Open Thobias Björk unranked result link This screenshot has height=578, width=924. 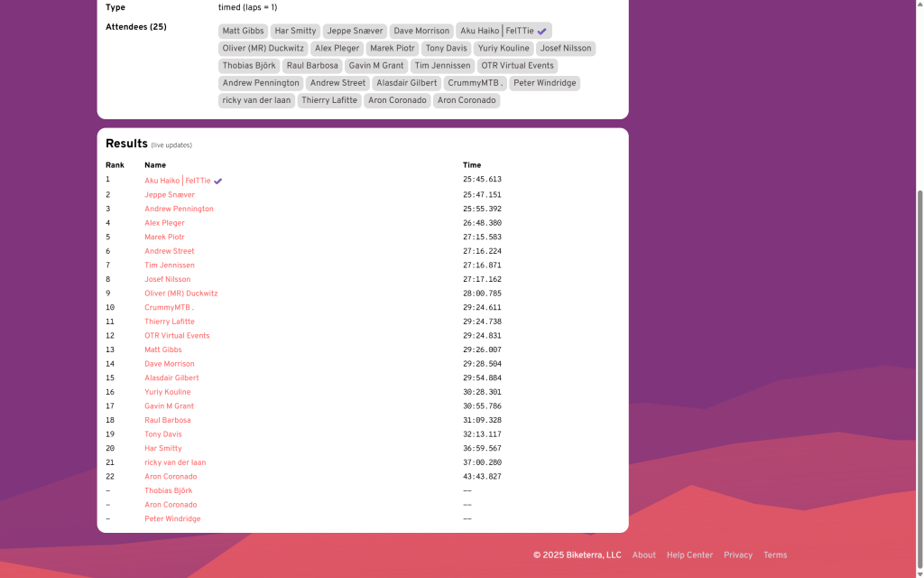click(x=168, y=490)
